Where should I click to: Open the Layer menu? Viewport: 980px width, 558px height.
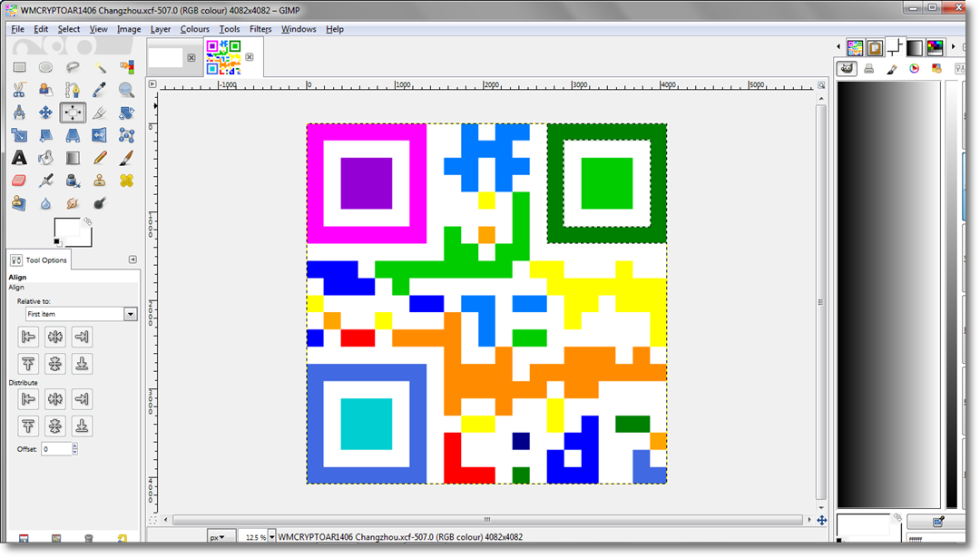pyautogui.click(x=160, y=29)
